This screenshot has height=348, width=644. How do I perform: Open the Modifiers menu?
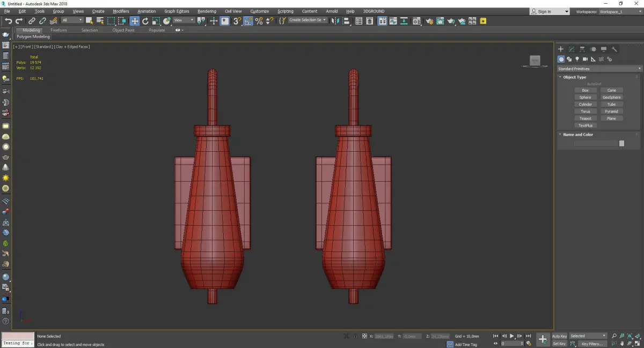[x=121, y=11]
